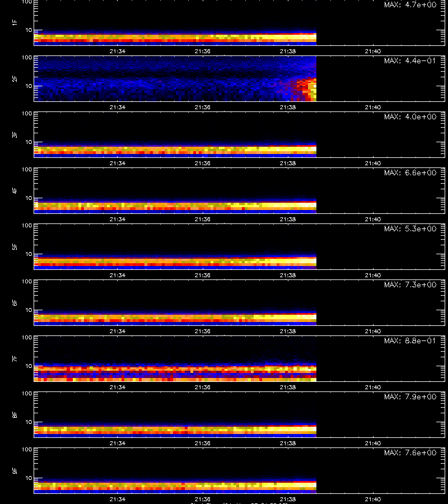This screenshot has width=448, height=504.
Task: Select the 'MAX: 4.7e+00' readout
Action: tap(410, 4)
